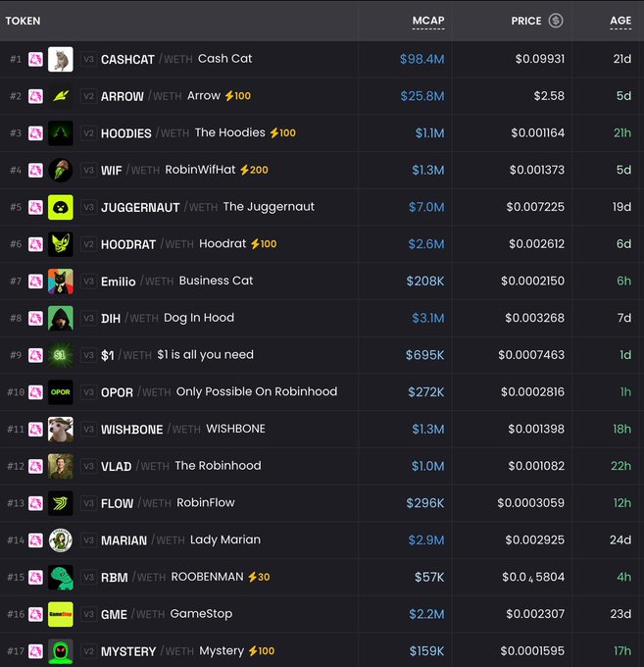Click the VLAD token portrait logo
This screenshot has width=644, height=667.
(x=61, y=466)
